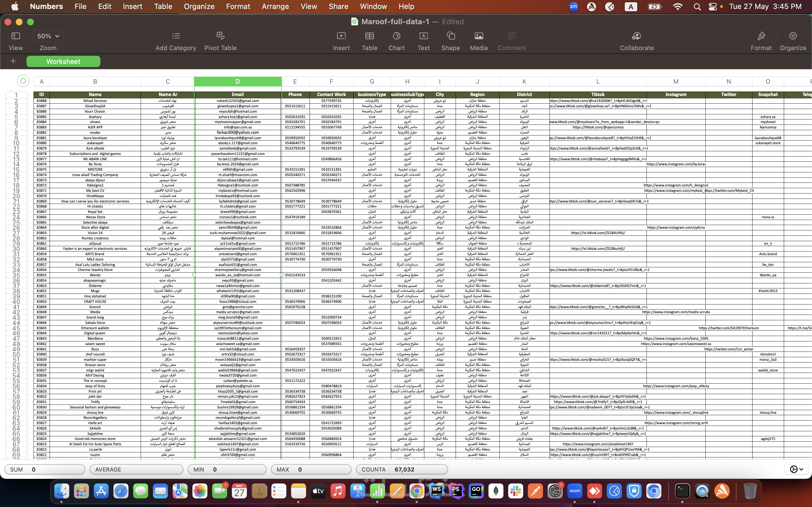Click the ajercomsa TikTok link cell
Image resolution: width=812 pixels, height=507 pixels.
pyautogui.click(x=598, y=127)
